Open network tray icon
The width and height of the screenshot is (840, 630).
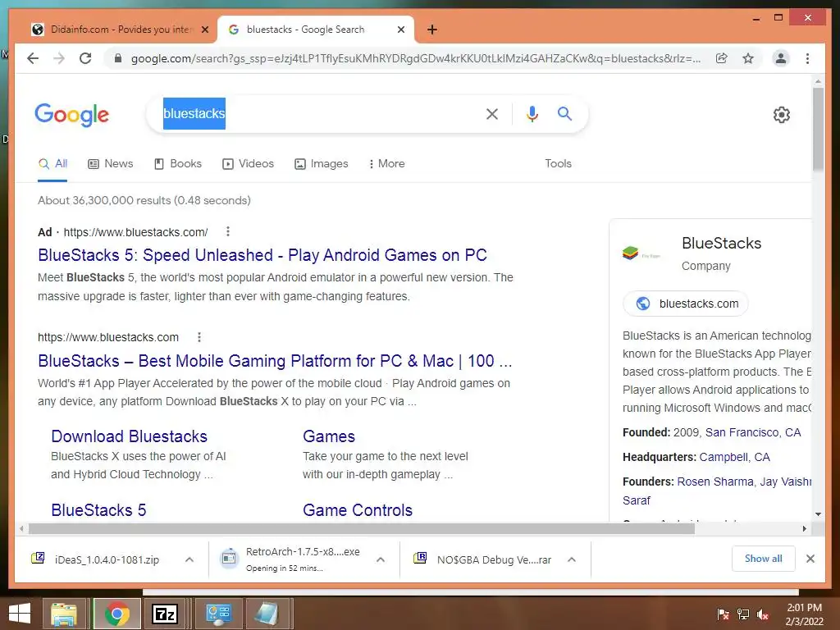pos(743,614)
